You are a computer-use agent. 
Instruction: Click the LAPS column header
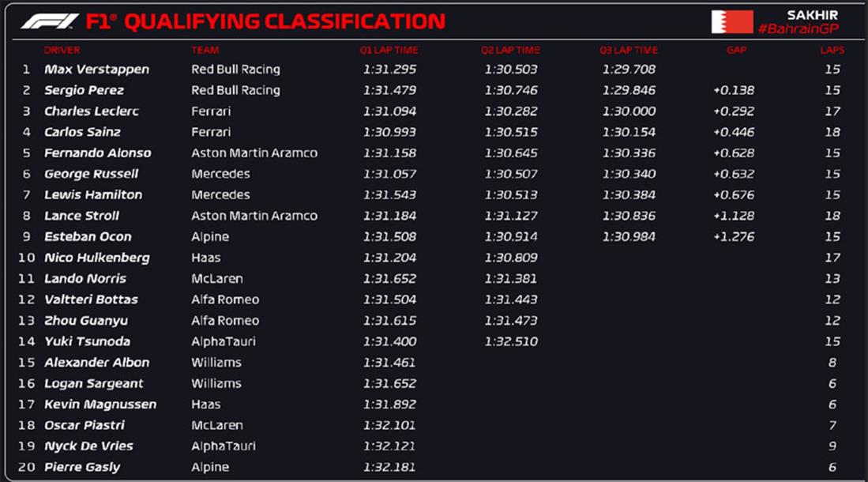tap(832, 51)
